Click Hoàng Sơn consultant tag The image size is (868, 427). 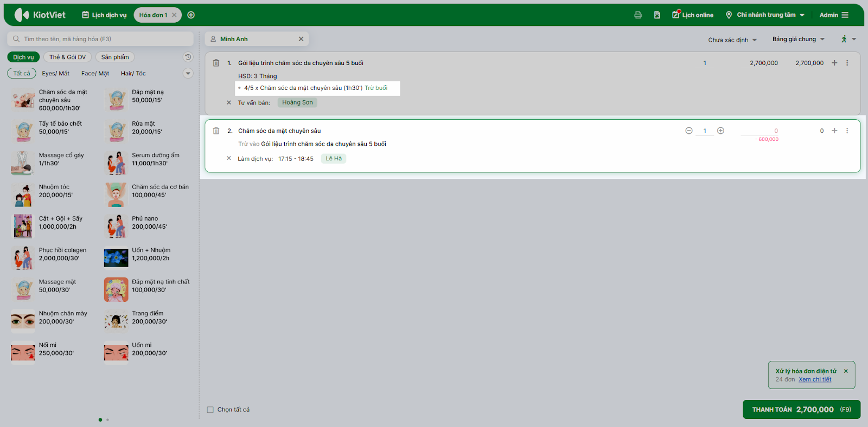click(297, 102)
